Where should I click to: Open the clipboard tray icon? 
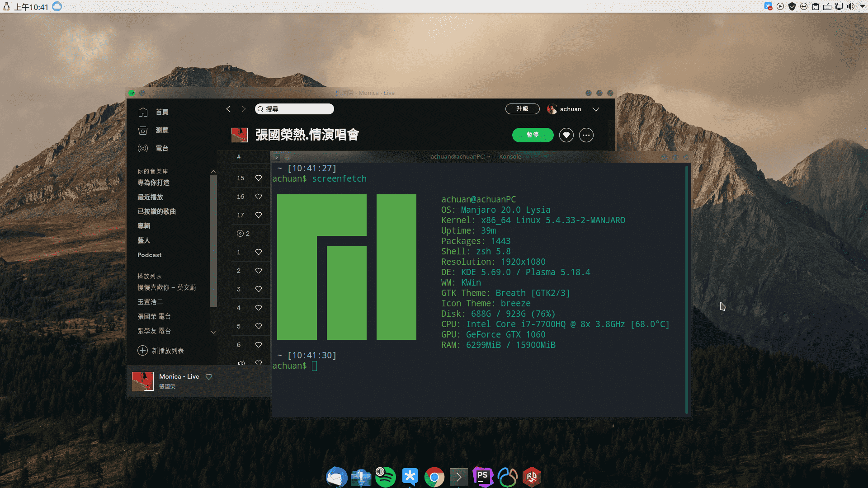tap(816, 6)
